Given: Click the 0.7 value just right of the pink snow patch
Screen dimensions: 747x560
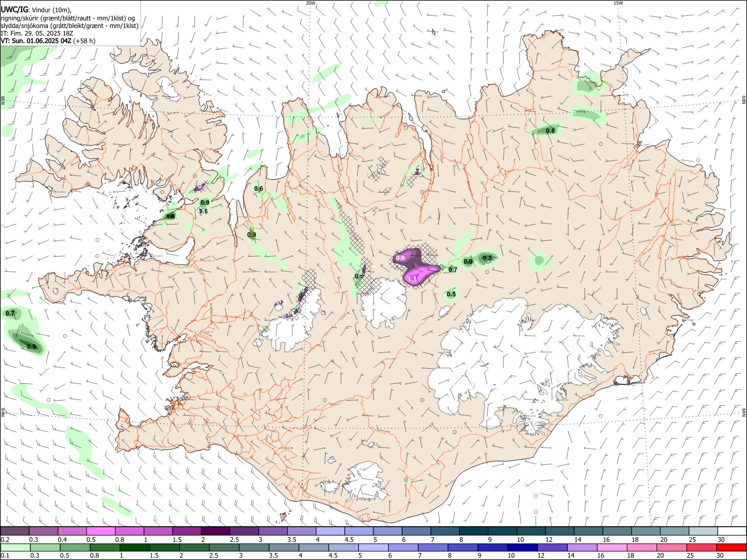Looking at the screenshot, I should [x=453, y=269].
